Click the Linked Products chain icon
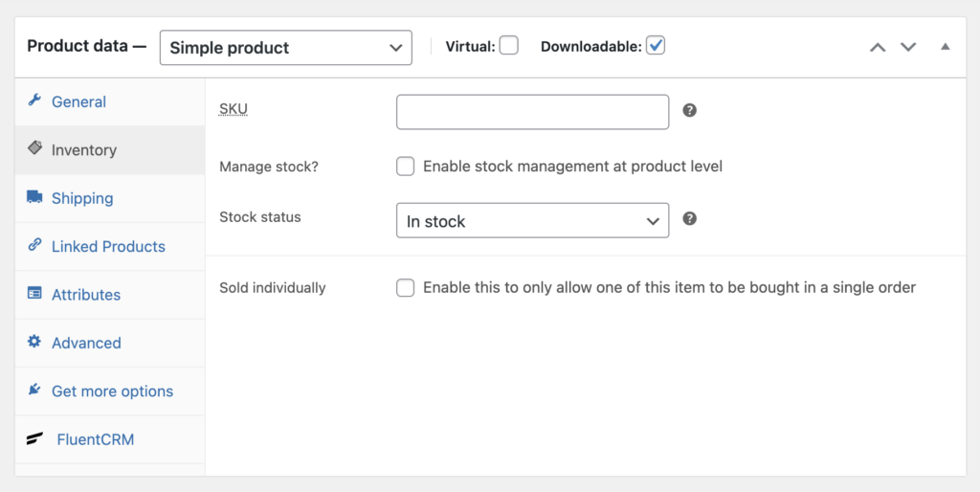The width and height of the screenshot is (980, 492). [x=34, y=245]
